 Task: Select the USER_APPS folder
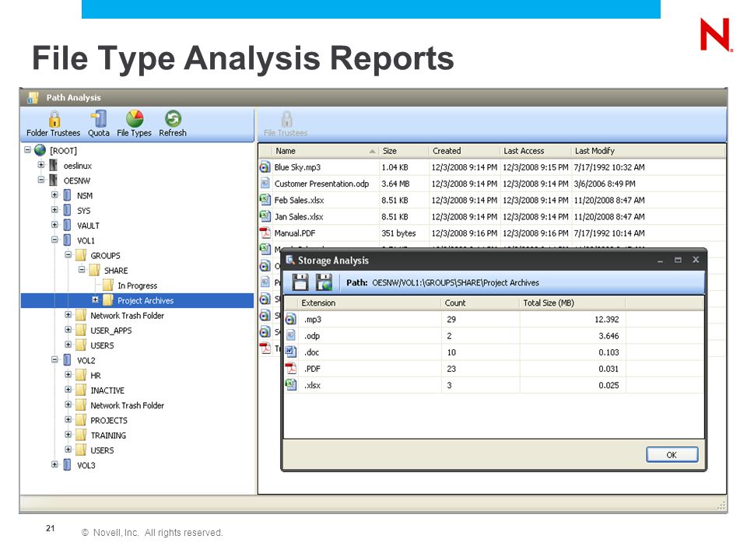tap(111, 331)
